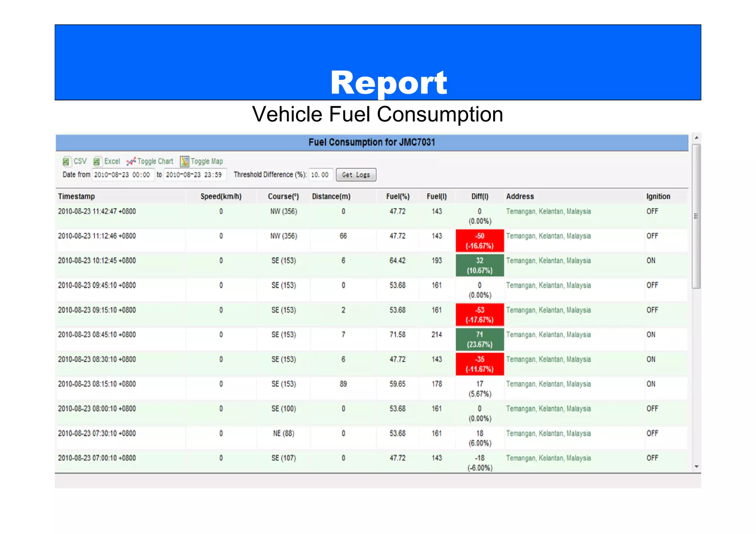
Task: Sort by Diff(l) column header
Action: 480,196
